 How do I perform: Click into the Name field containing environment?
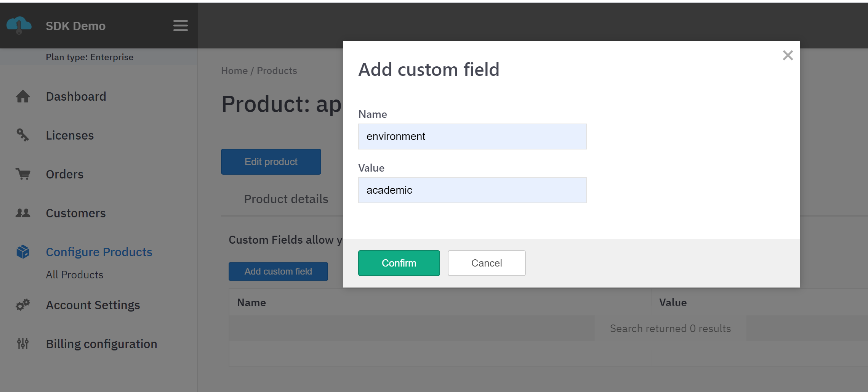point(472,137)
